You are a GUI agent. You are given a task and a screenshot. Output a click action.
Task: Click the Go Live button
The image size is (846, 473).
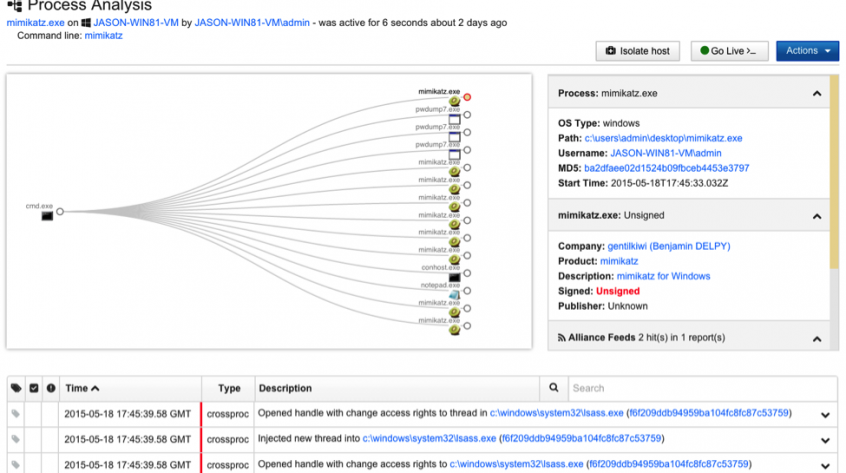tap(729, 51)
